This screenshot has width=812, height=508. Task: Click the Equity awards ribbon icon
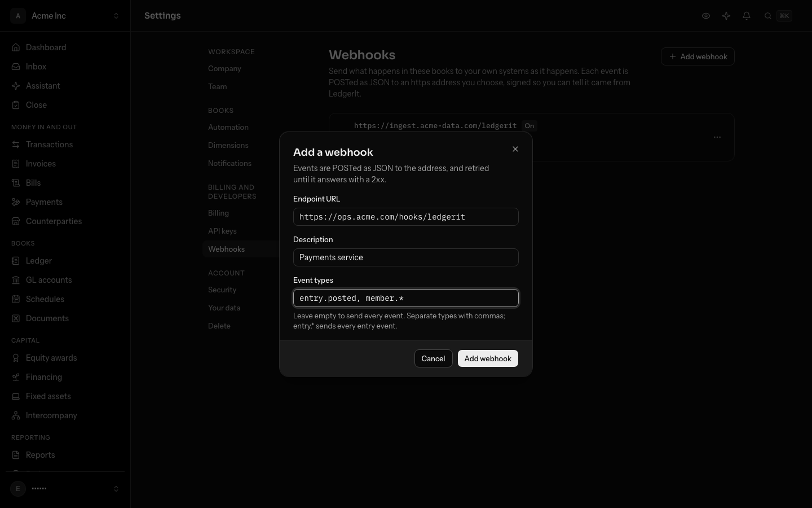pyautogui.click(x=16, y=358)
